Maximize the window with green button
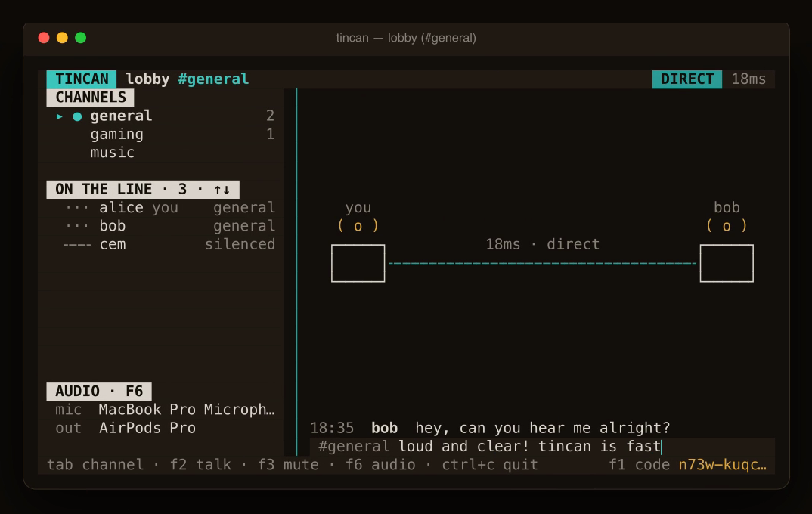812x514 pixels. [x=80, y=38]
